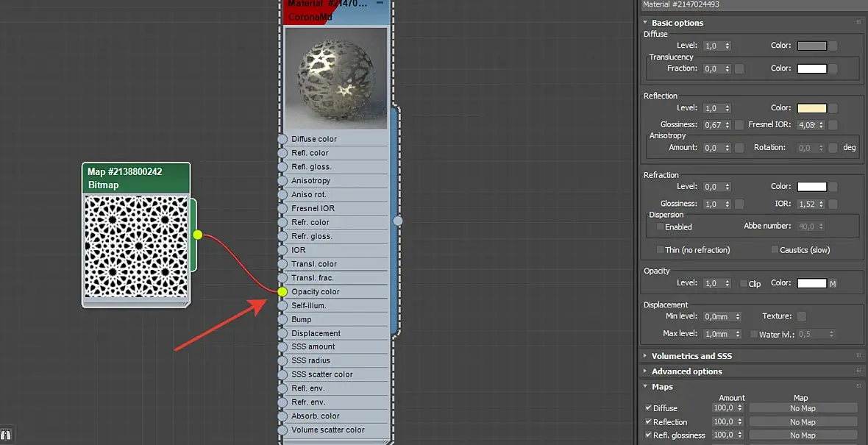
Task: Click the Diffuse color input socket
Action: 282,139
